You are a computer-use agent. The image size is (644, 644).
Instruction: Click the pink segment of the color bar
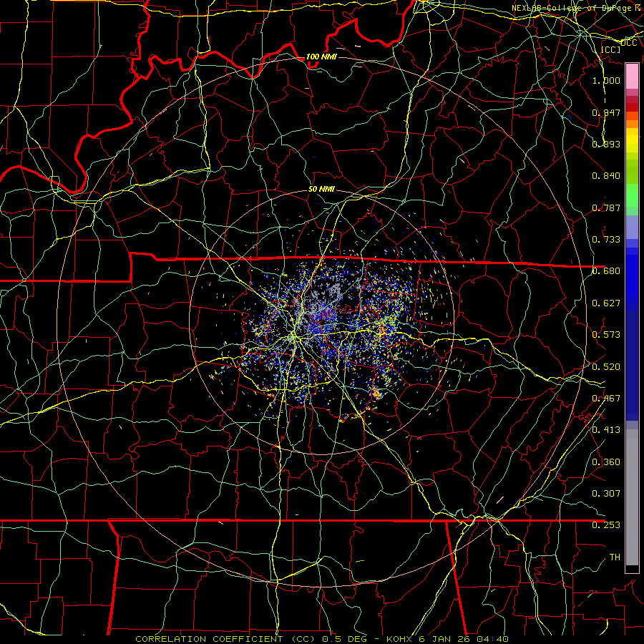[x=632, y=77]
